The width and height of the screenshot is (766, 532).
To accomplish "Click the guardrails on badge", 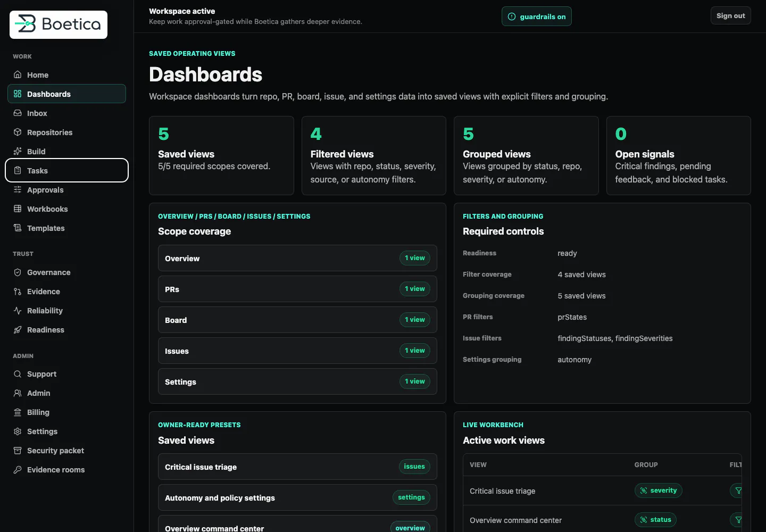I will [x=536, y=16].
